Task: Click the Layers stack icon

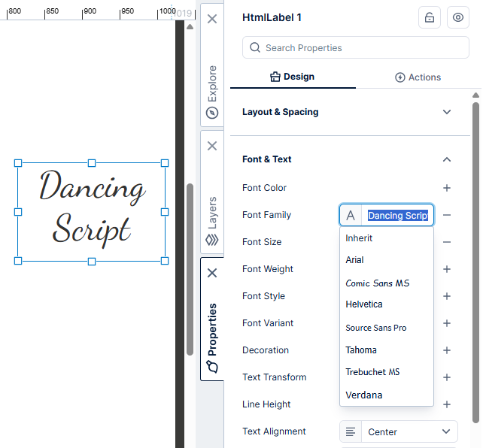Action: coord(212,240)
